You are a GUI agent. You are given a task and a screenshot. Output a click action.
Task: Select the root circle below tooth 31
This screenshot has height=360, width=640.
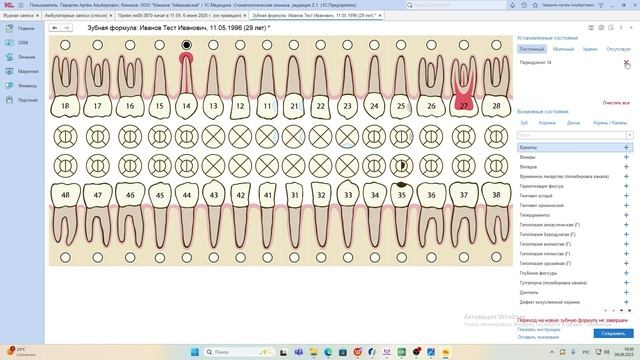point(294,258)
